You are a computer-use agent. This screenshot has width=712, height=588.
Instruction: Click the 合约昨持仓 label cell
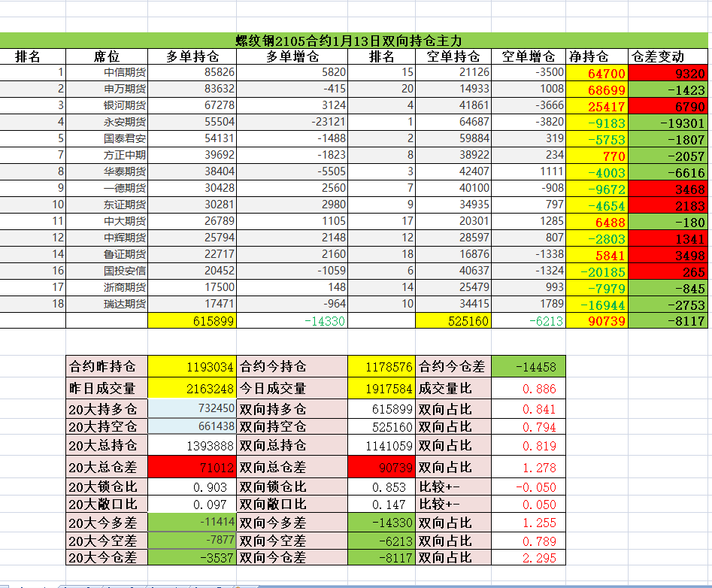pos(107,366)
